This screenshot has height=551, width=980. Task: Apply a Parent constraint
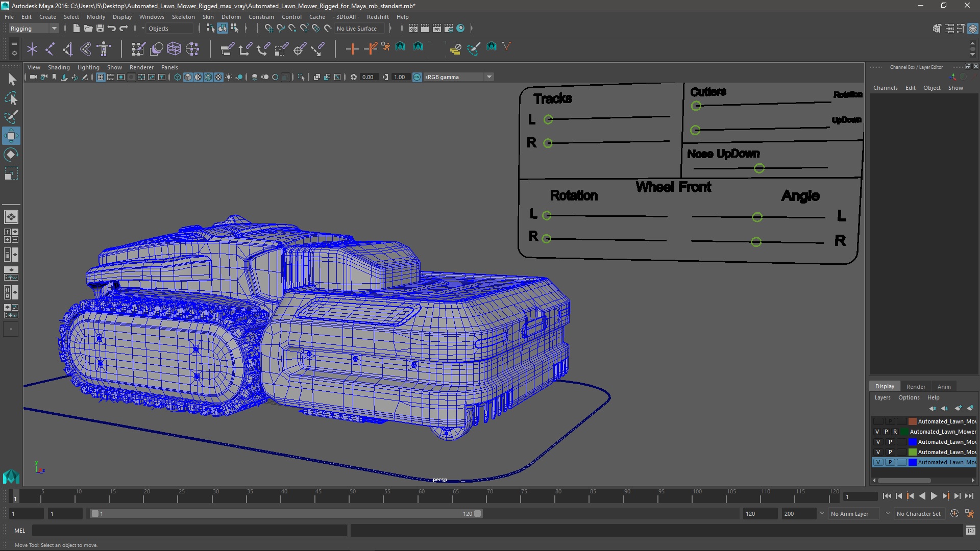click(227, 49)
